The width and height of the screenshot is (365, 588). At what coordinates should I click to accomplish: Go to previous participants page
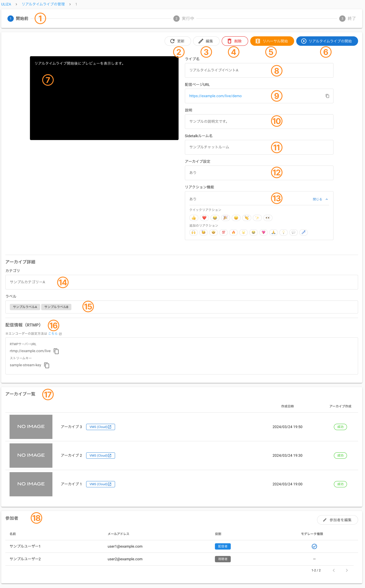point(334,570)
